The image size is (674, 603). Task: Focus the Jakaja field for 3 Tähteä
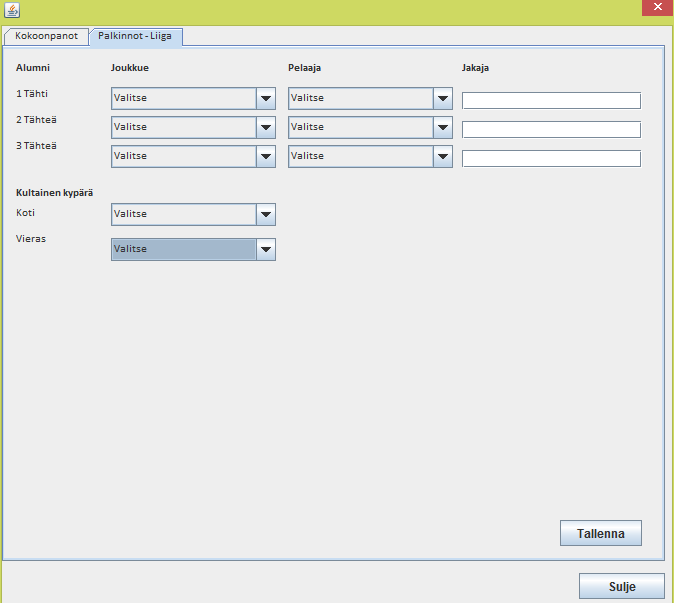click(551, 159)
